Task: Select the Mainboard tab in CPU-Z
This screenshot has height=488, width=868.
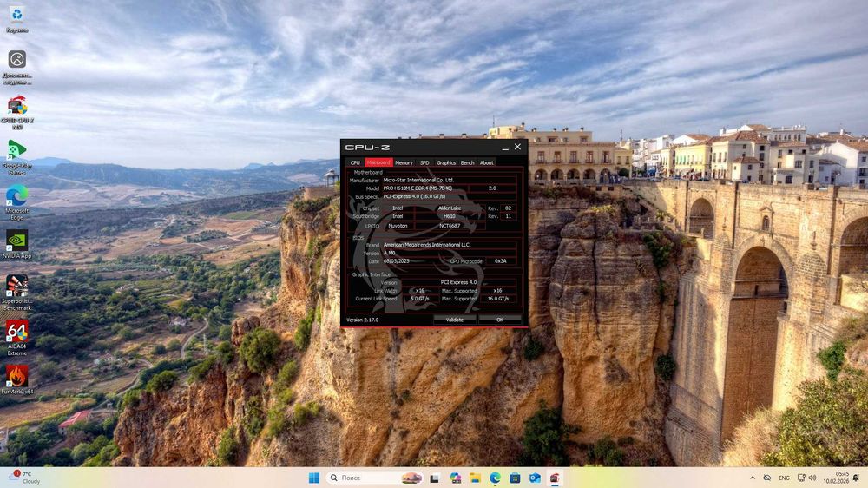Action: click(378, 162)
